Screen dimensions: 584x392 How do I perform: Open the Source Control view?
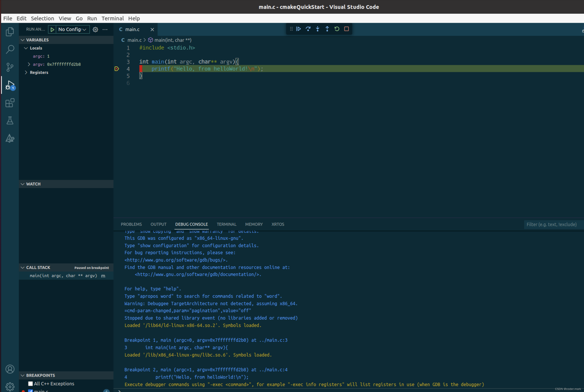pyautogui.click(x=10, y=67)
